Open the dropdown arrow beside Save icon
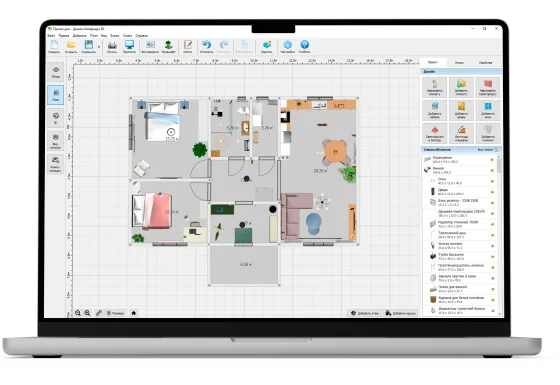560x385 pixels. coord(99,47)
